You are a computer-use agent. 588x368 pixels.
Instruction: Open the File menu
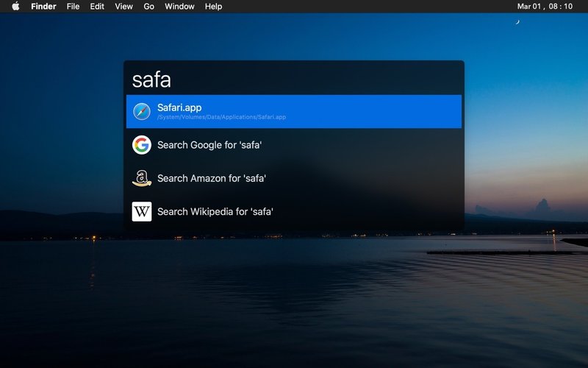tap(73, 7)
